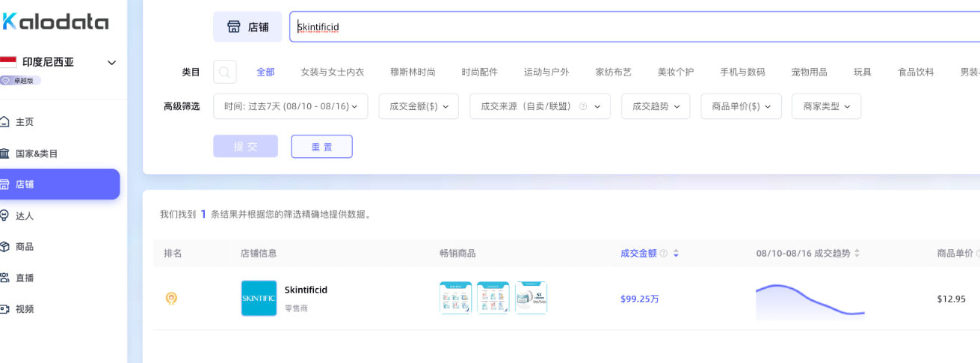This screenshot has width=980, height=363.
Task: Select 达人 sidebar menu item
Action: pos(25,216)
